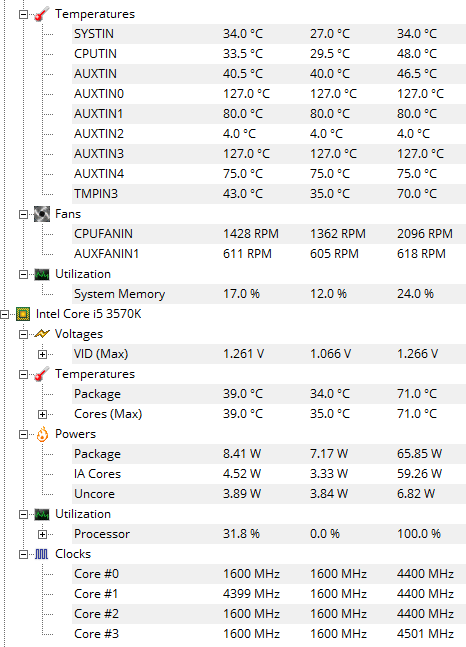Click the Powers group label
Image resolution: width=466 pixels, height=647 pixels.
coord(76,434)
